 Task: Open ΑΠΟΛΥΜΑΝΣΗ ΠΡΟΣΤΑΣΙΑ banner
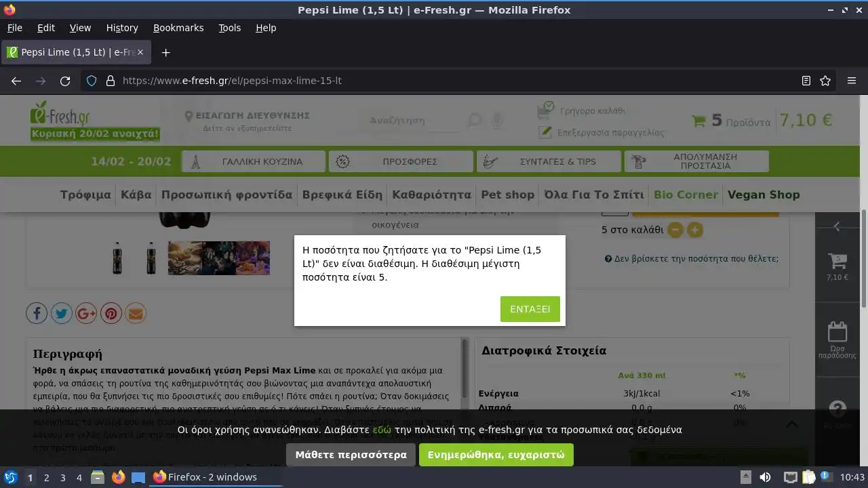696,161
